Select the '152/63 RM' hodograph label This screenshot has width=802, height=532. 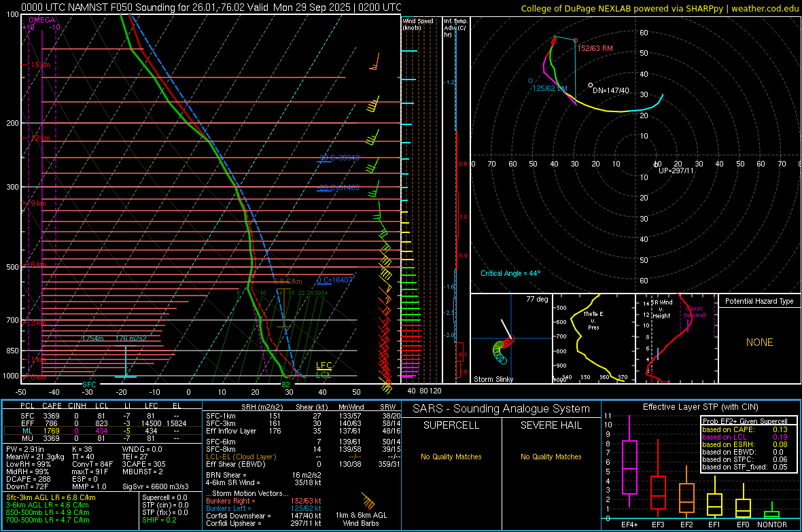click(x=595, y=48)
